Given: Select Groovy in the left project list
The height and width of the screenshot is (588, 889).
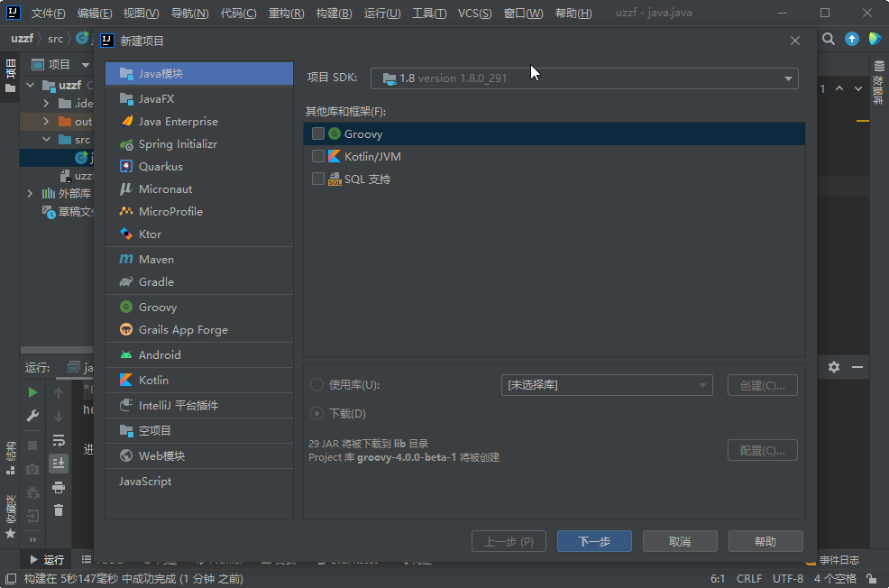Looking at the screenshot, I should (x=199, y=308).
